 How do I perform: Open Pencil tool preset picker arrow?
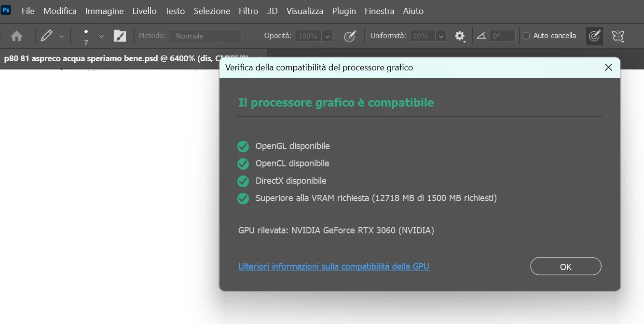coord(62,36)
